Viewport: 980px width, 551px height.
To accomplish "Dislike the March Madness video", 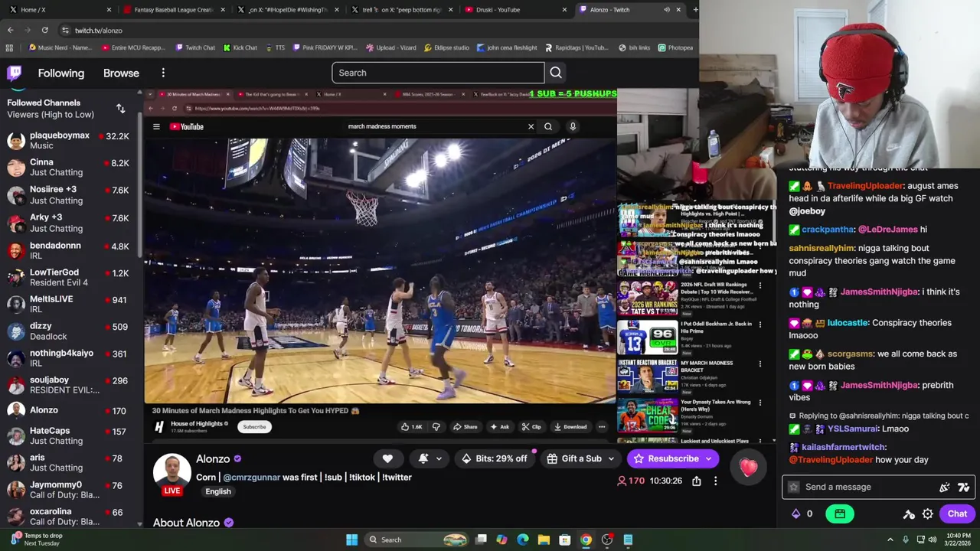I will pos(436,427).
